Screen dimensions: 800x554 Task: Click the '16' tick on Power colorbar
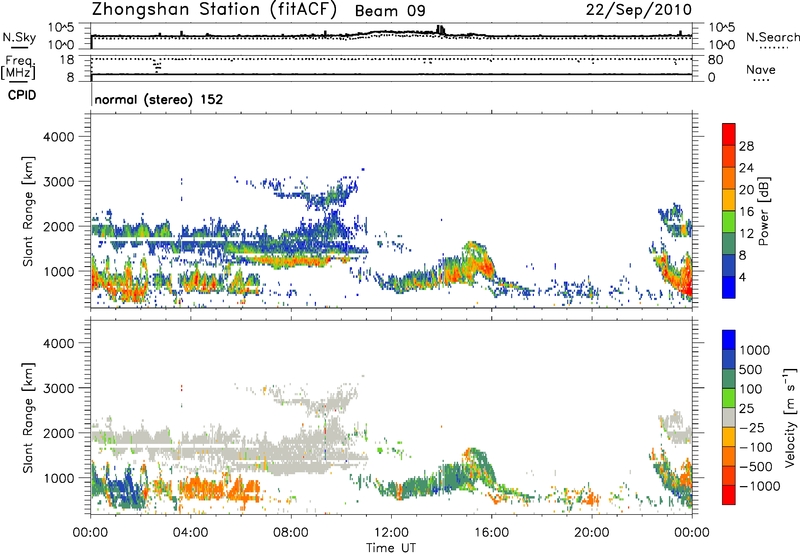click(x=746, y=211)
